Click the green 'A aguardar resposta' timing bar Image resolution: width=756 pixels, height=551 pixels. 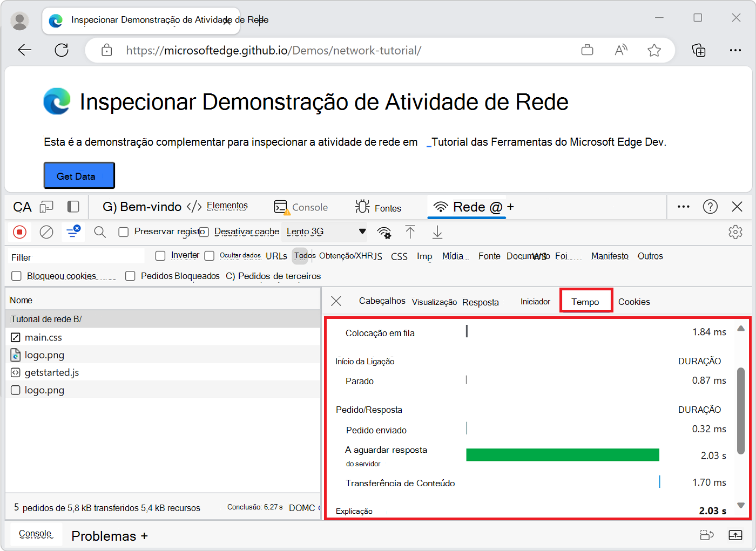563,455
